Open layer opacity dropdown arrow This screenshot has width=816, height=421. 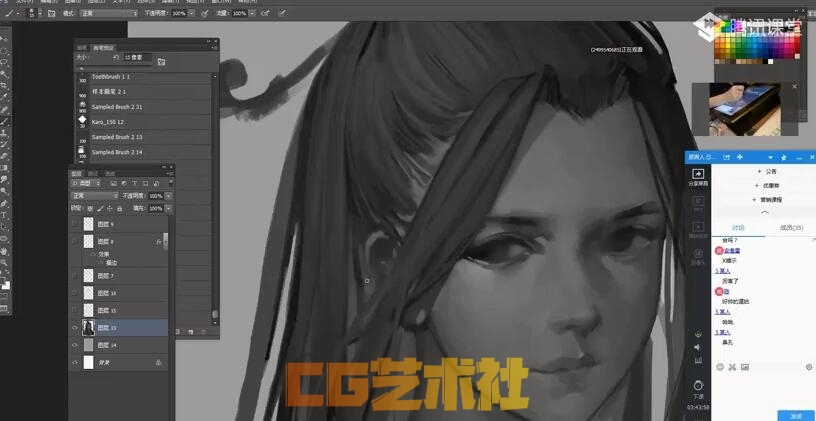point(168,196)
